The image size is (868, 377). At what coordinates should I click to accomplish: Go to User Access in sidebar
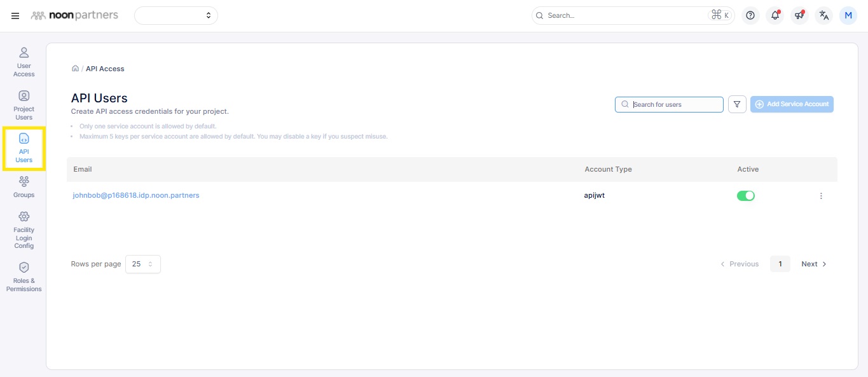[24, 61]
